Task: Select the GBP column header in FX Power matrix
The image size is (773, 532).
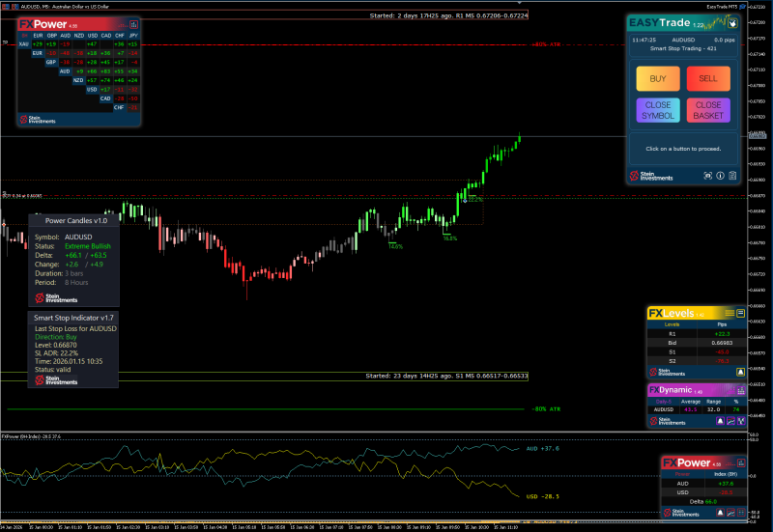Action: (52, 36)
